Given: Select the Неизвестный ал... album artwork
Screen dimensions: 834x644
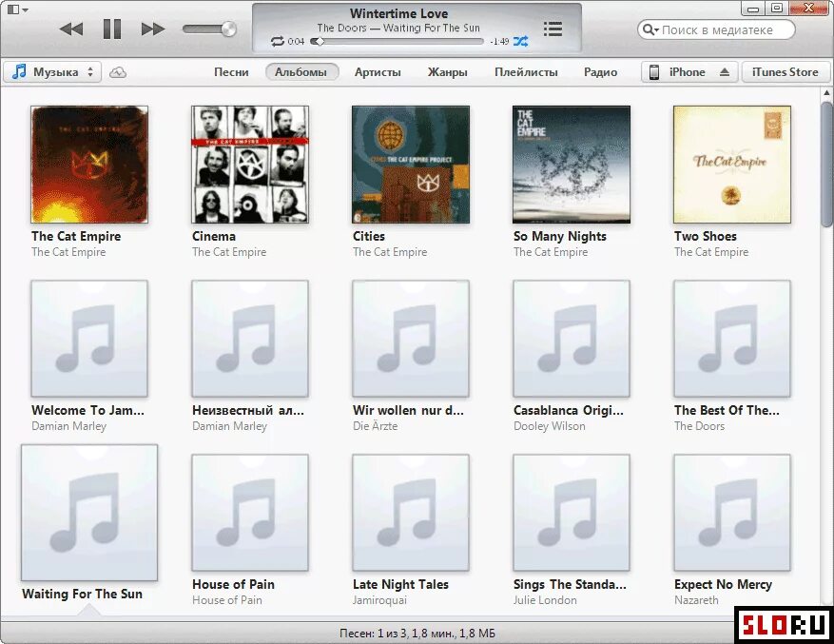Looking at the screenshot, I should point(250,339).
